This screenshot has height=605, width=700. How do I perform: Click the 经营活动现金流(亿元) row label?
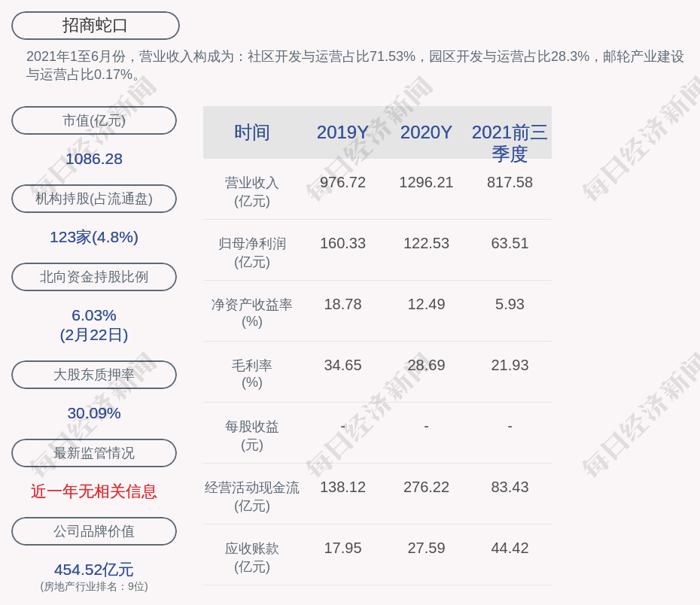(252, 497)
